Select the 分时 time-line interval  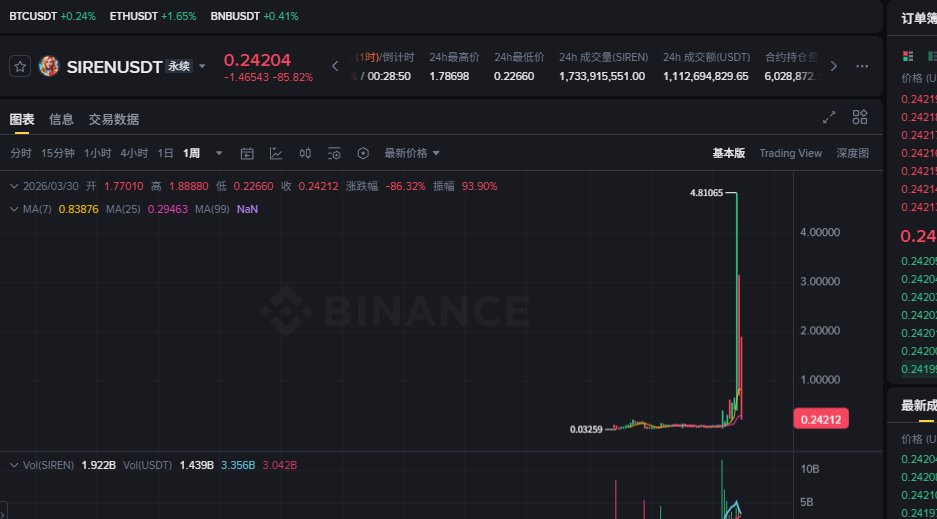pos(20,153)
